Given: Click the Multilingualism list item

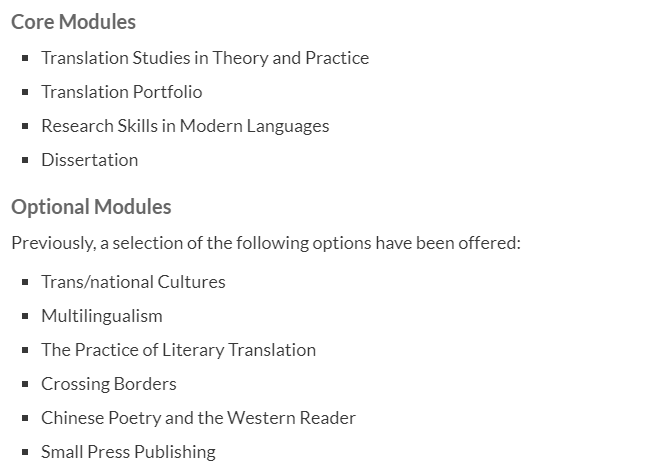Looking at the screenshot, I should 102,316.
